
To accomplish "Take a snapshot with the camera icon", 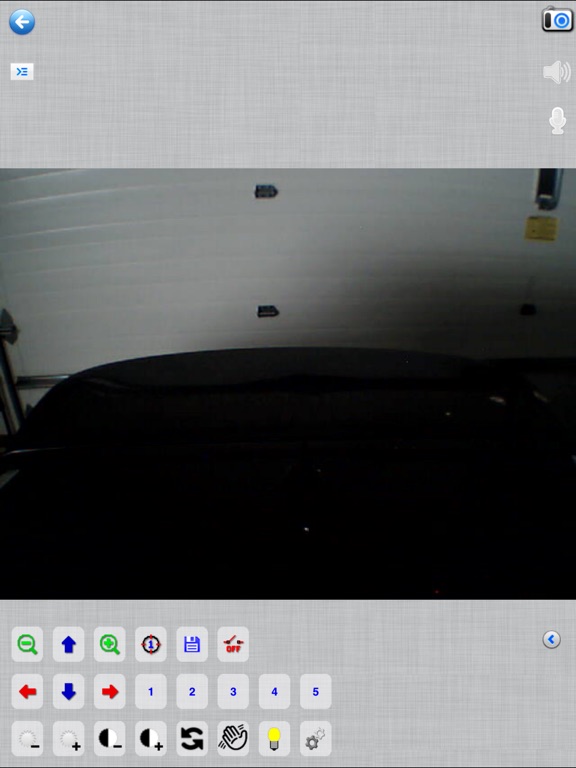I will pos(557,20).
